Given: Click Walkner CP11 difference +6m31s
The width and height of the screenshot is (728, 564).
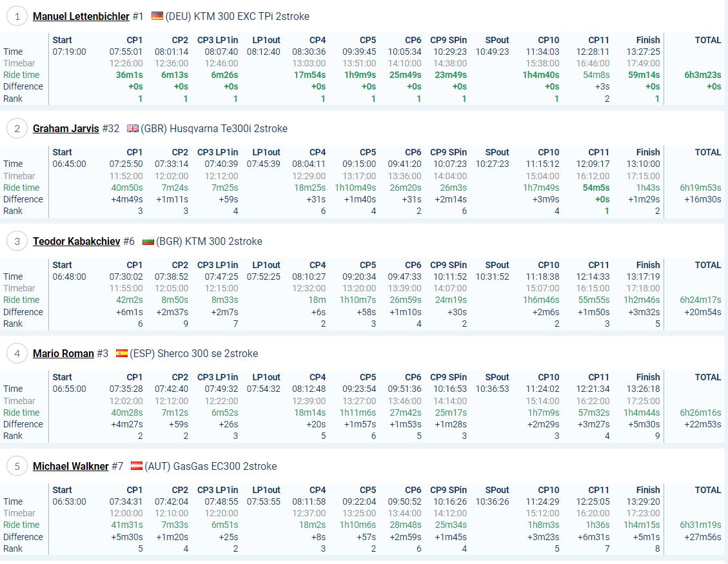Looking at the screenshot, I should pyautogui.click(x=593, y=537).
